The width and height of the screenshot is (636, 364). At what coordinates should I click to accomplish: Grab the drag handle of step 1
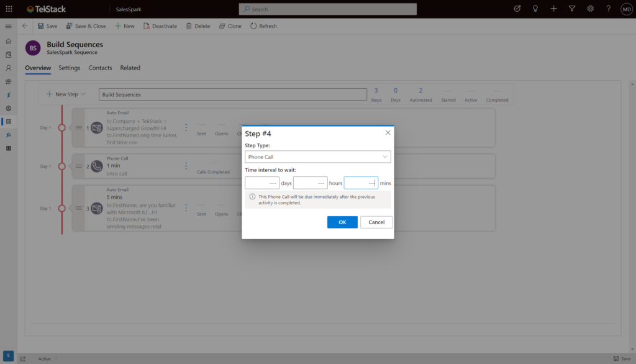coord(79,127)
